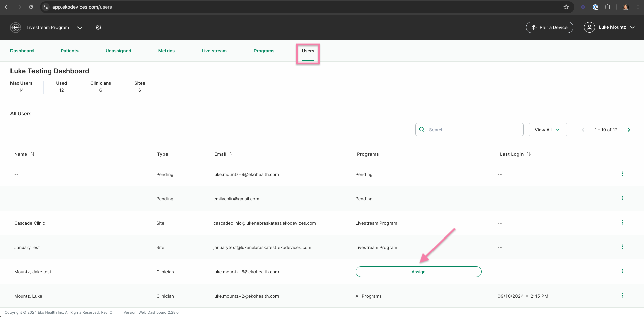The image size is (644, 317).
Task: Click the browser profile avatar
Action: pos(626,7)
